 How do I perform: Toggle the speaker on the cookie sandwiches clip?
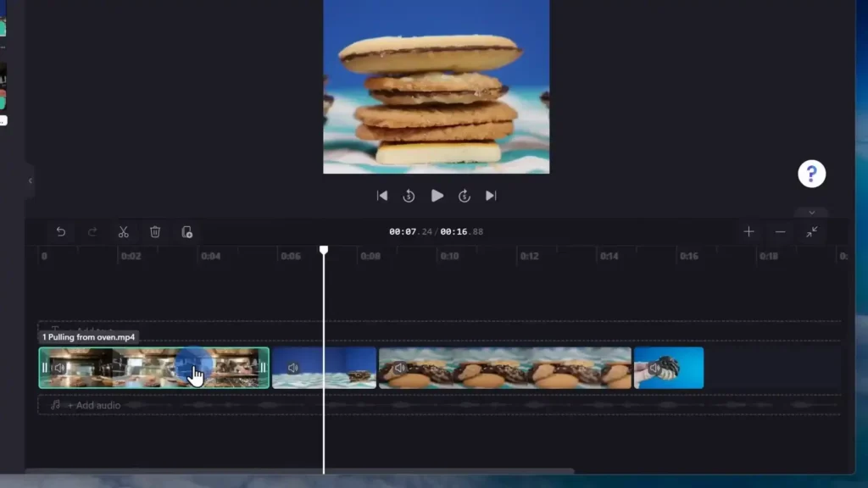pos(398,367)
